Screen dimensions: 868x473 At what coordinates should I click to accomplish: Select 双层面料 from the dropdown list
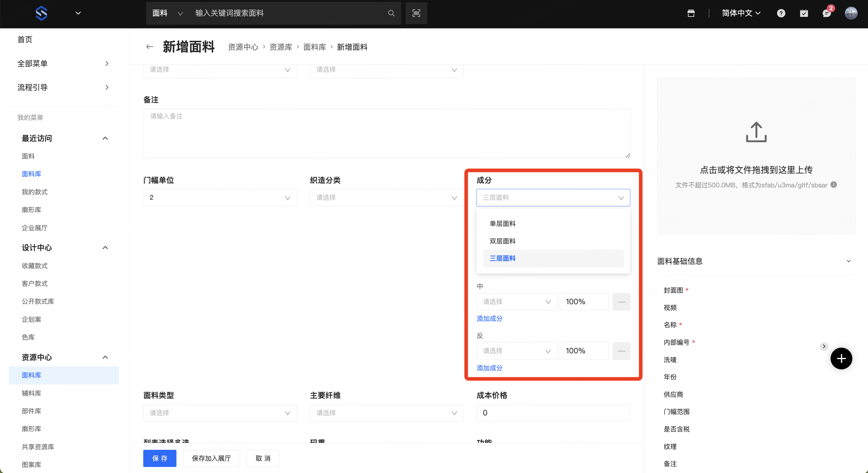click(502, 241)
